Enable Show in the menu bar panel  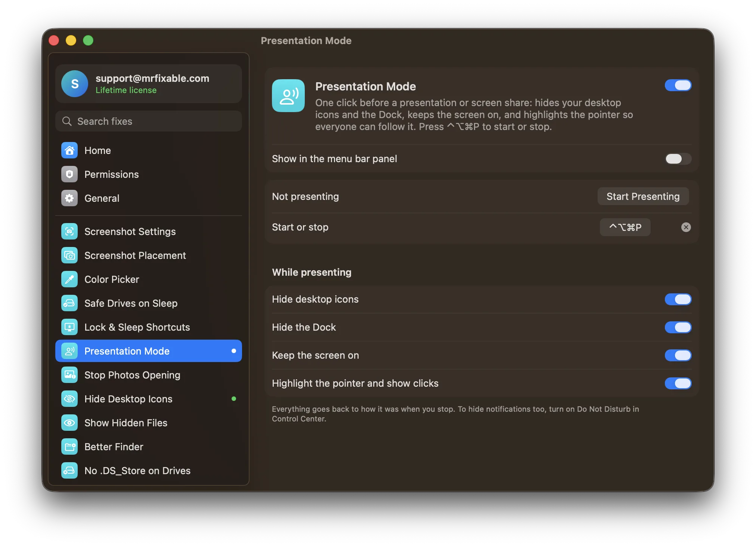pos(678,159)
